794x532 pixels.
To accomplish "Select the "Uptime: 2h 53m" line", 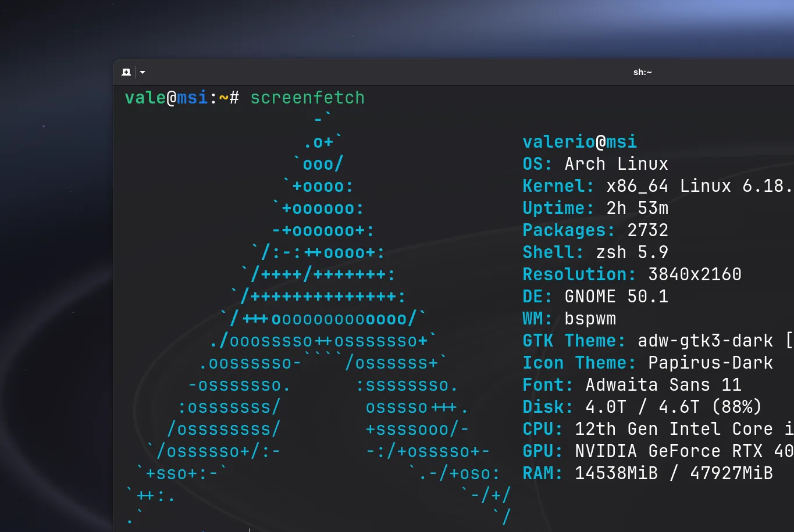I will (x=596, y=208).
